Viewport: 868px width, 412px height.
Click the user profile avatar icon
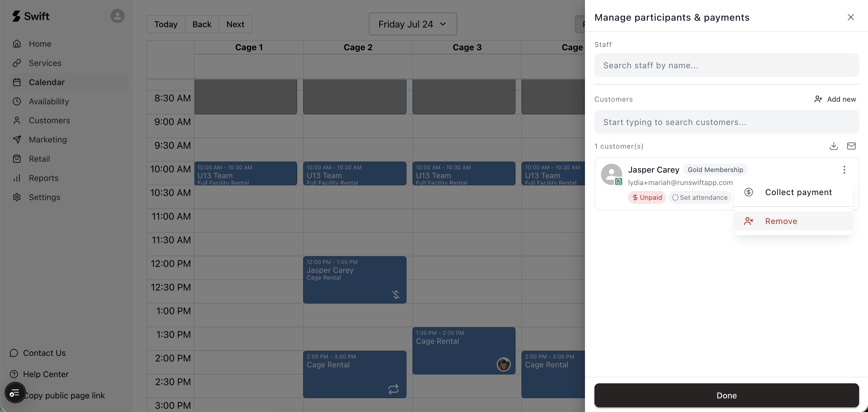[117, 16]
